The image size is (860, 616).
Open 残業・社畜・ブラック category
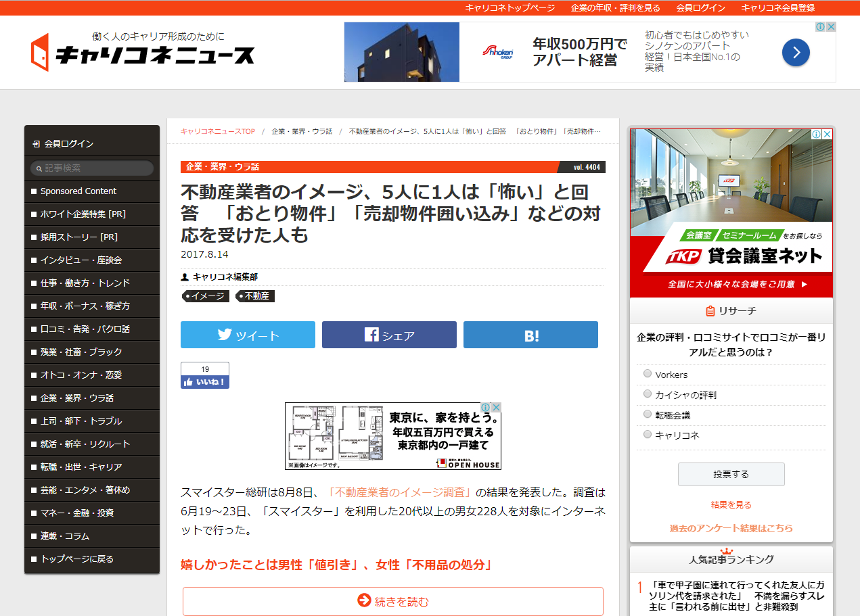tap(92, 352)
